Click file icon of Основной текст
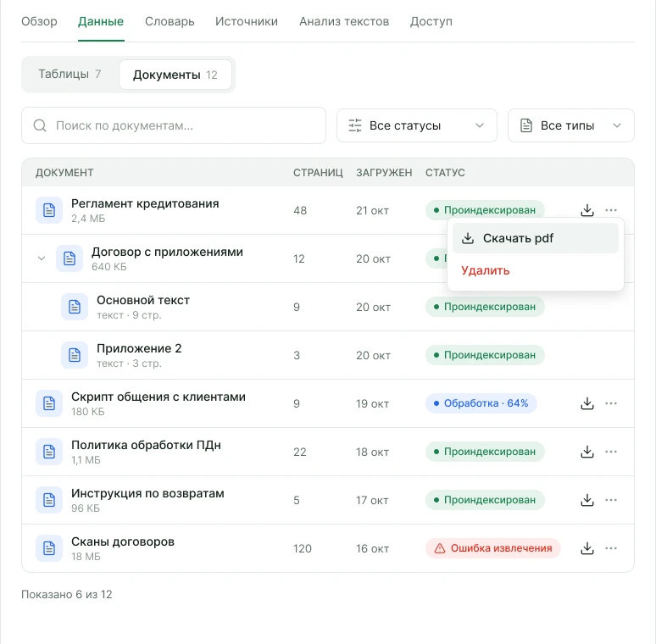This screenshot has height=644, width=656. pos(75,307)
